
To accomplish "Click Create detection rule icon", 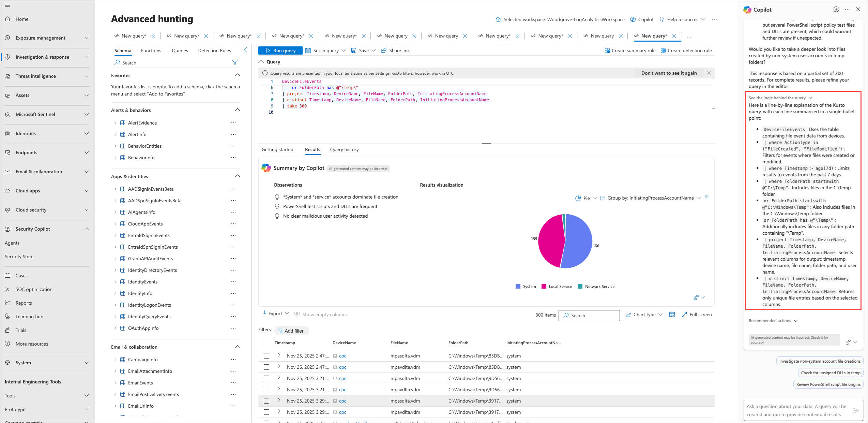I will pos(663,50).
